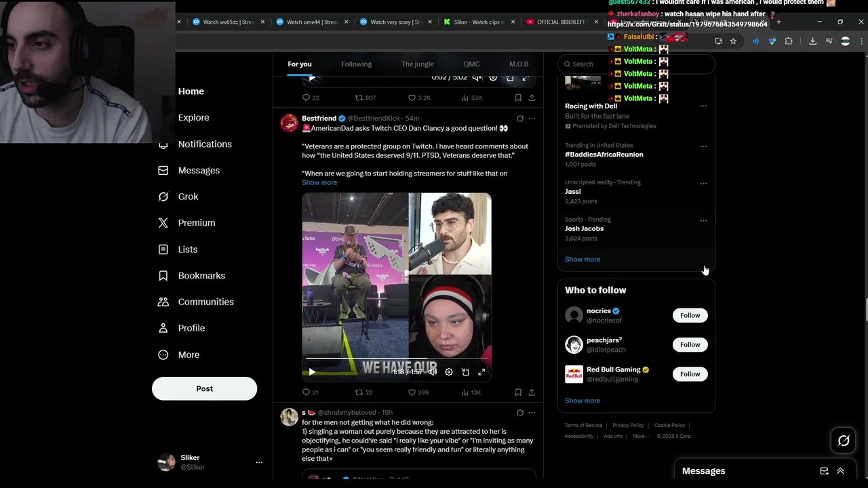Image resolution: width=868 pixels, height=488 pixels.
Task: Open the Home section in sidebar
Action: point(191,91)
